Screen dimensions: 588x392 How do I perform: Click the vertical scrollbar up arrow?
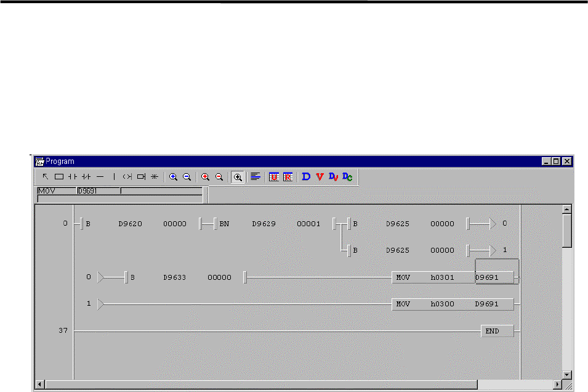(x=567, y=210)
